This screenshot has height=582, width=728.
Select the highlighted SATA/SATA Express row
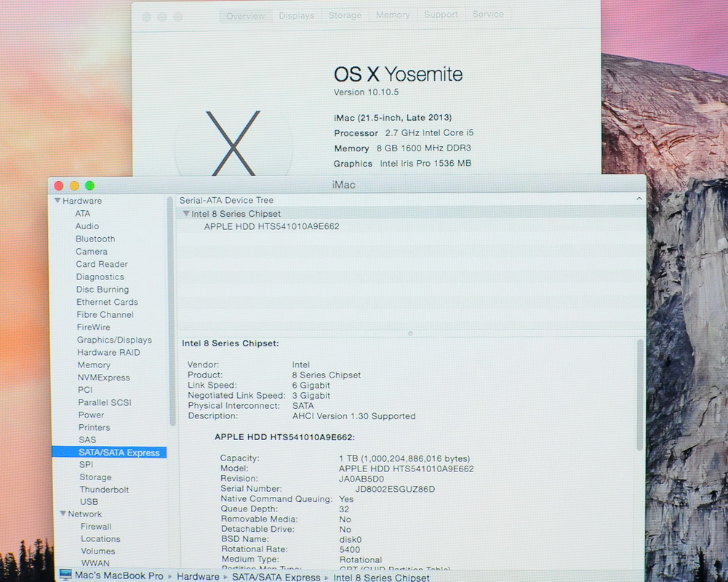(109, 453)
